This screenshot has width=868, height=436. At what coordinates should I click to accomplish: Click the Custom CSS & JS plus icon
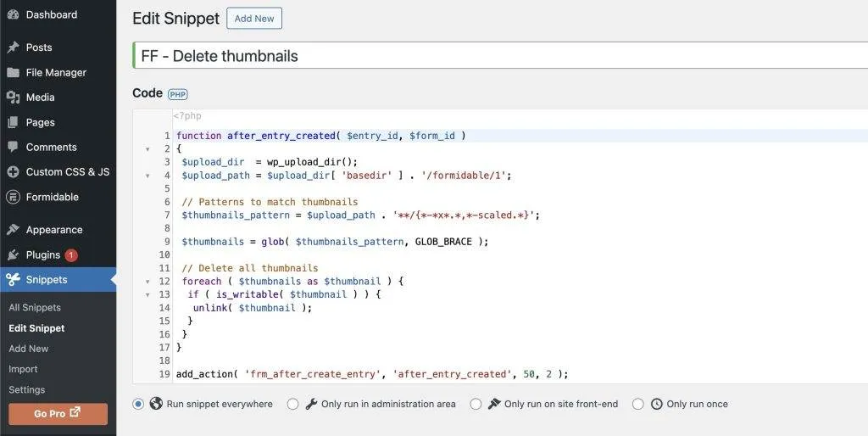(x=13, y=172)
